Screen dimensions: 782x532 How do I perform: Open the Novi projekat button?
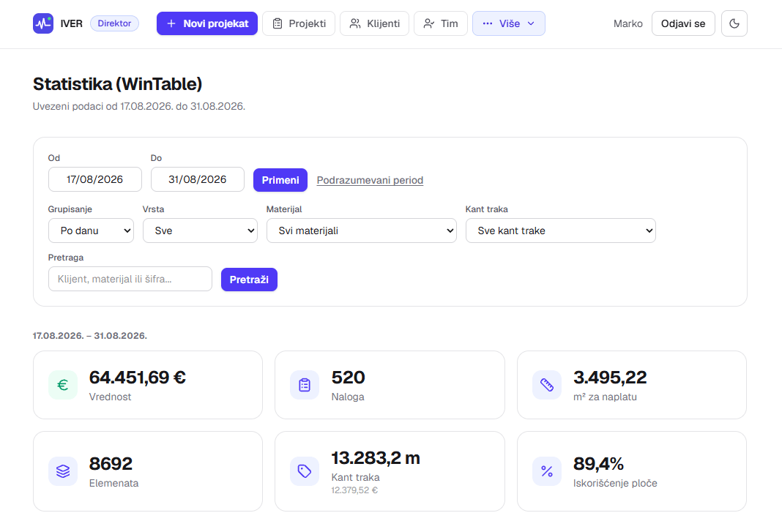click(x=207, y=23)
